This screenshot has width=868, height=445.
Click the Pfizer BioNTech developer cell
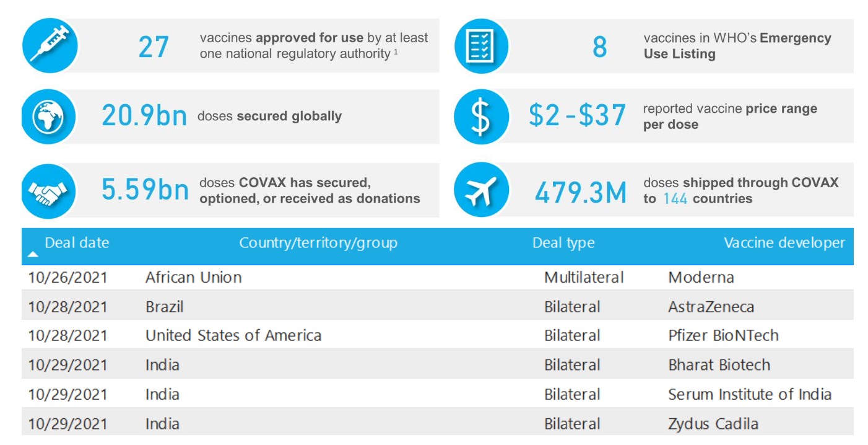pyautogui.click(x=723, y=336)
